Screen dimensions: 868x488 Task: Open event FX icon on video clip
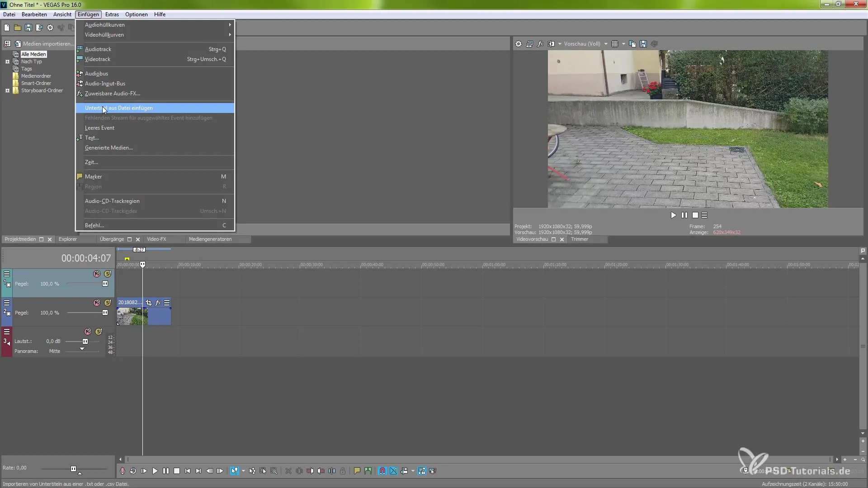pyautogui.click(x=158, y=303)
